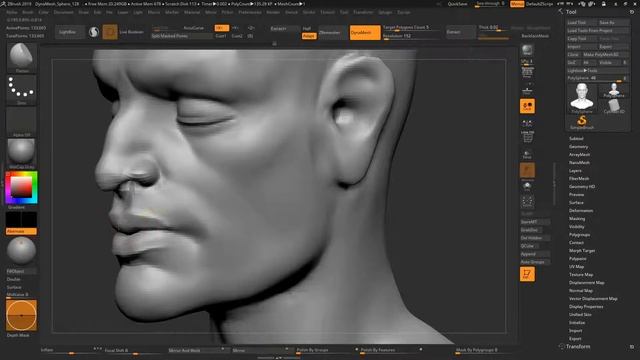Open the Stroke menu
The height and width of the screenshot is (360, 640).
[x=309, y=12]
